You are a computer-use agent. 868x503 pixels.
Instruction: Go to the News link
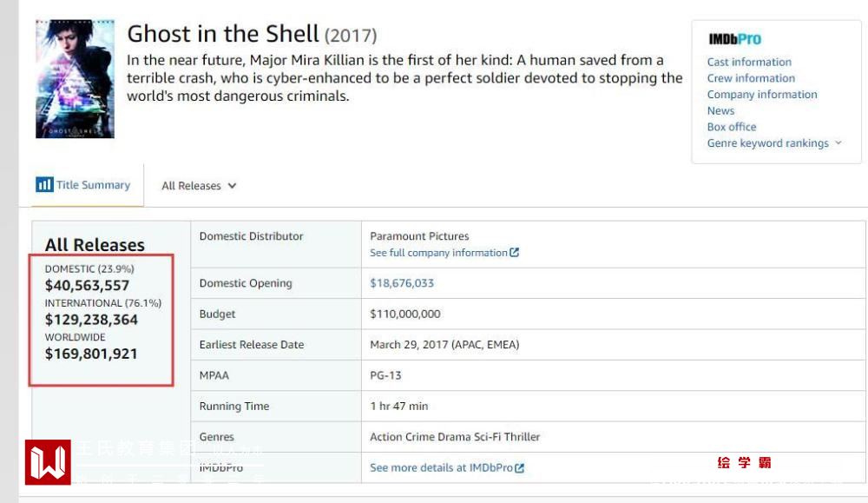(x=720, y=110)
